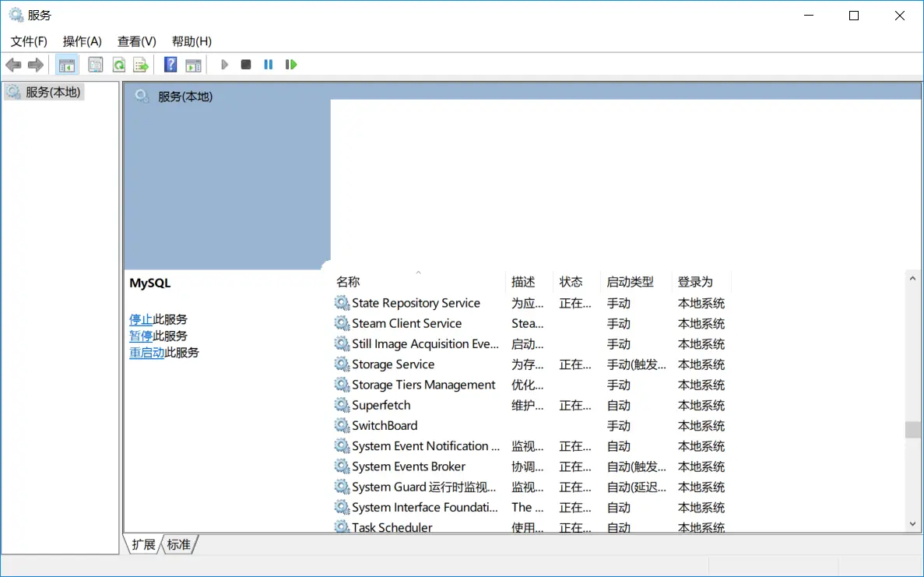The image size is (924, 577).
Task: Click gear icon of SwitchBoard
Action: tap(342, 425)
